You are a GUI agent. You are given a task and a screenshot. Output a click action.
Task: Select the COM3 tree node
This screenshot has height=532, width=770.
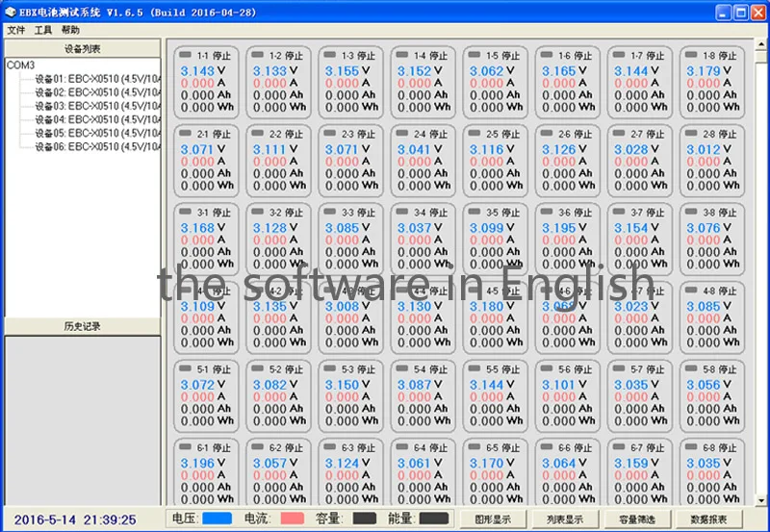pyautogui.click(x=20, y=65)
